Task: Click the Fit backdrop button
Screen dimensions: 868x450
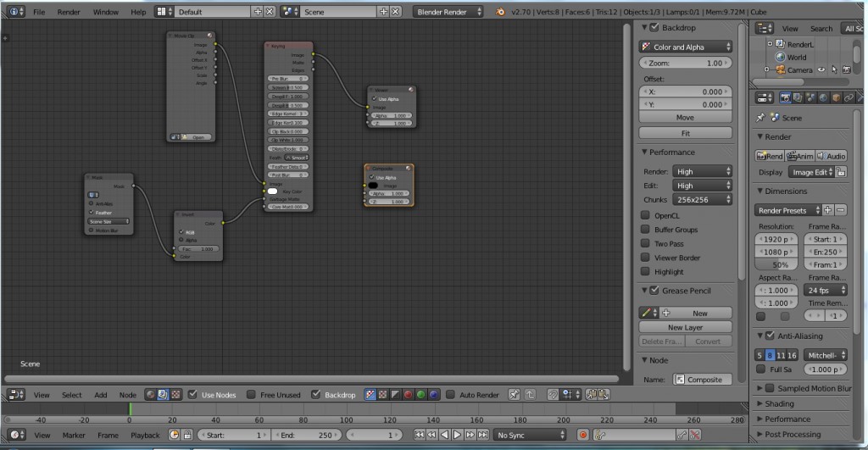Action: tap(685, 133)
